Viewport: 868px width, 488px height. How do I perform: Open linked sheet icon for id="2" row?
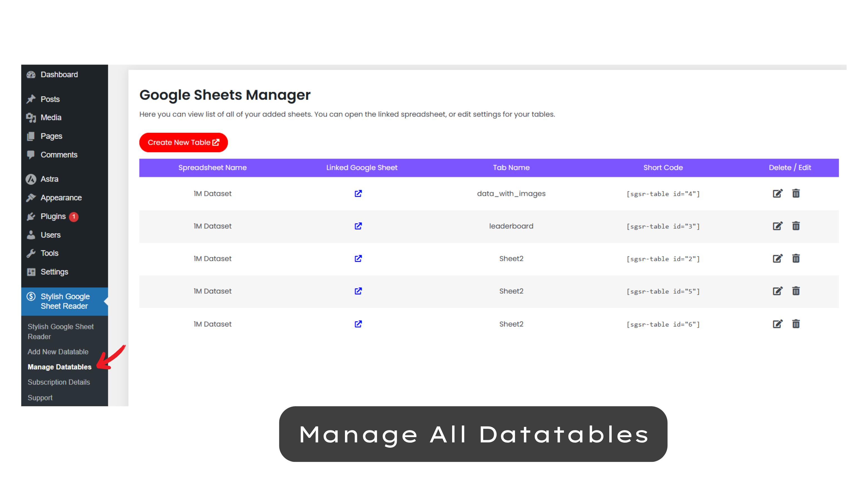358,258
